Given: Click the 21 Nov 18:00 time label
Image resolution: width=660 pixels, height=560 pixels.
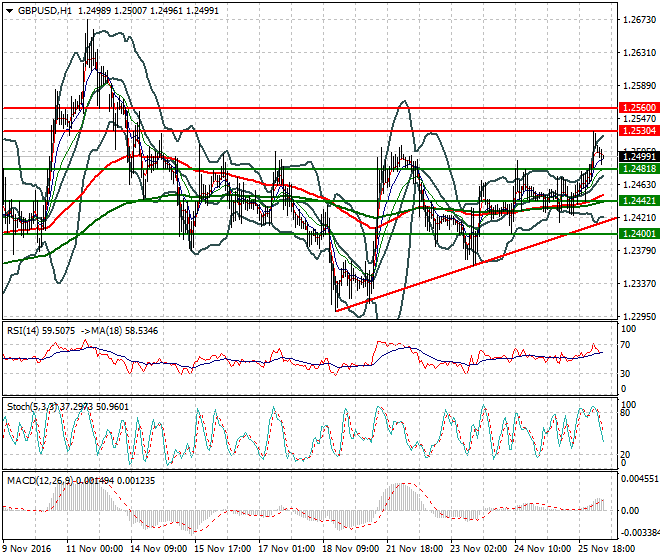Looking at the screenshot, I should (415, 549).
